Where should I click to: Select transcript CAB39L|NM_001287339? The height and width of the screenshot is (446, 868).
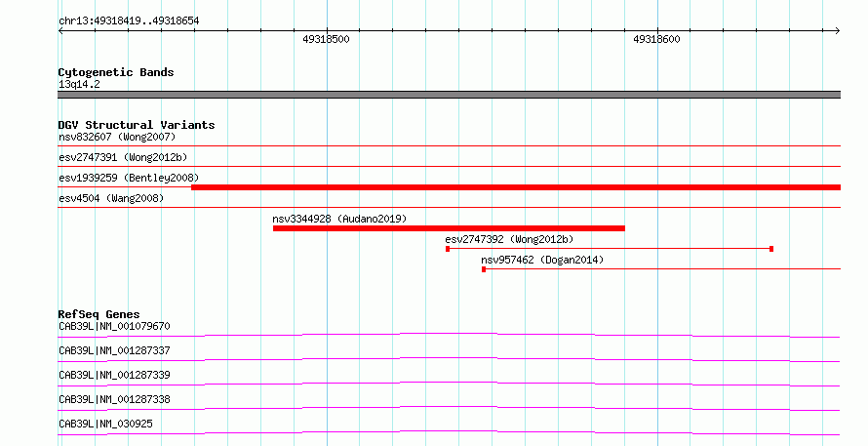coord(114,375)
